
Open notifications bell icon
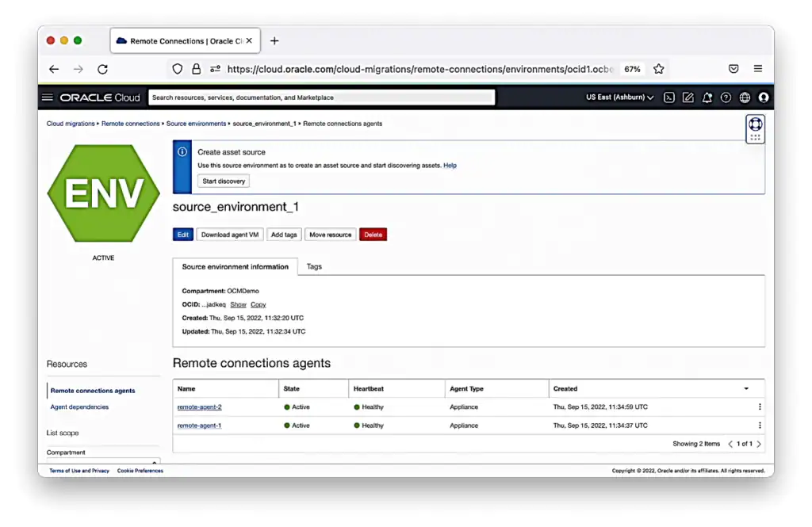(707, 97)
